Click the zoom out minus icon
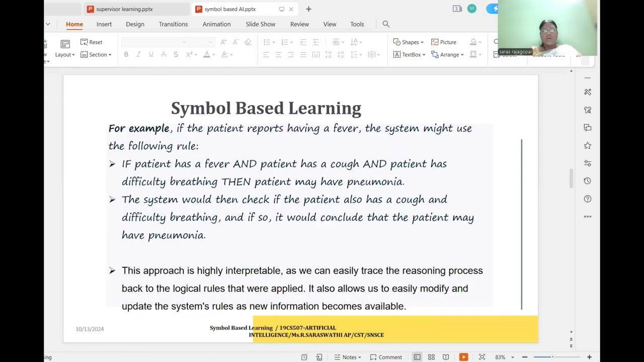This screenshot has height=362, width=644. 525,357
